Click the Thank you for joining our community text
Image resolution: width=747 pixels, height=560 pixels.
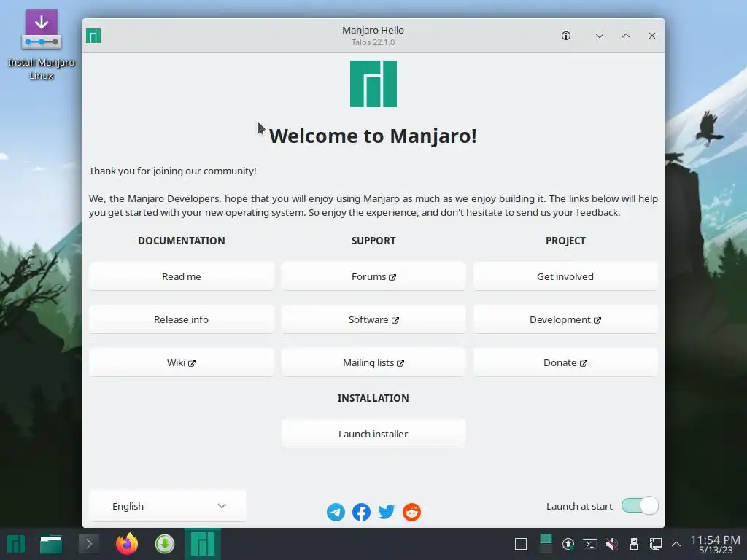(x=172, y=171)
